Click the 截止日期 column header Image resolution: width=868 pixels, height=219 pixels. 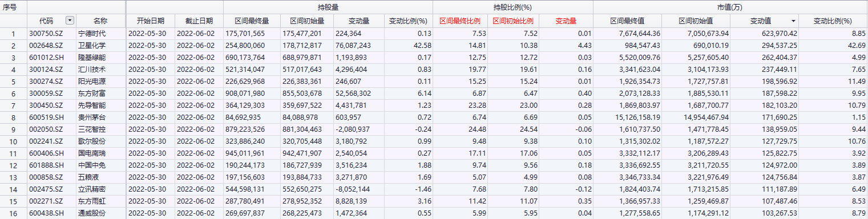pos(199,21)
